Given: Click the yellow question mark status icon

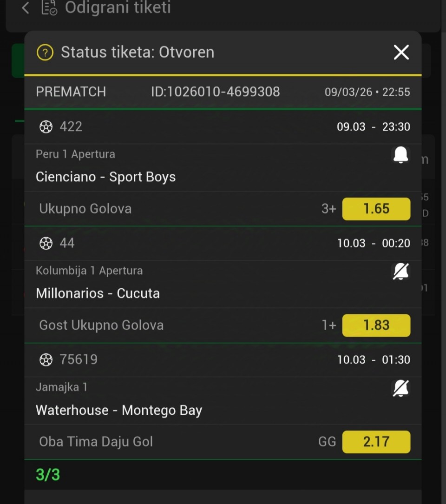Looking at the screenshot, I should coord(45,52).
